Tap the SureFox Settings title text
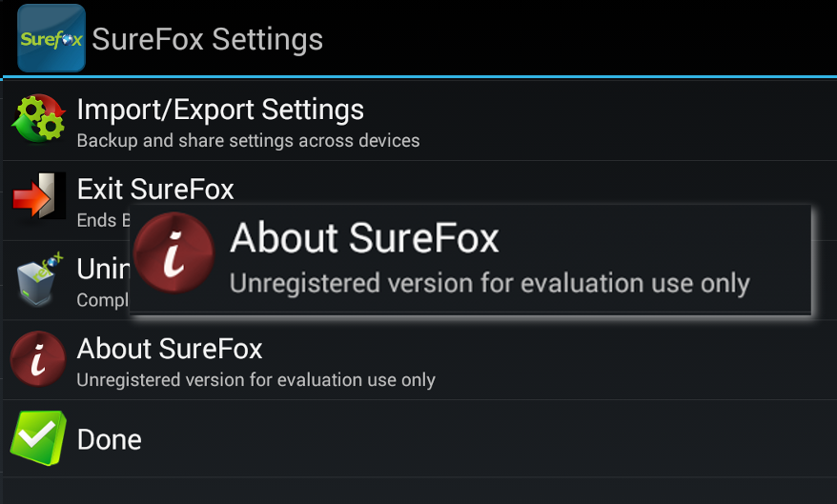The width and height of the screenshot is (837, 504). point(208,39)
